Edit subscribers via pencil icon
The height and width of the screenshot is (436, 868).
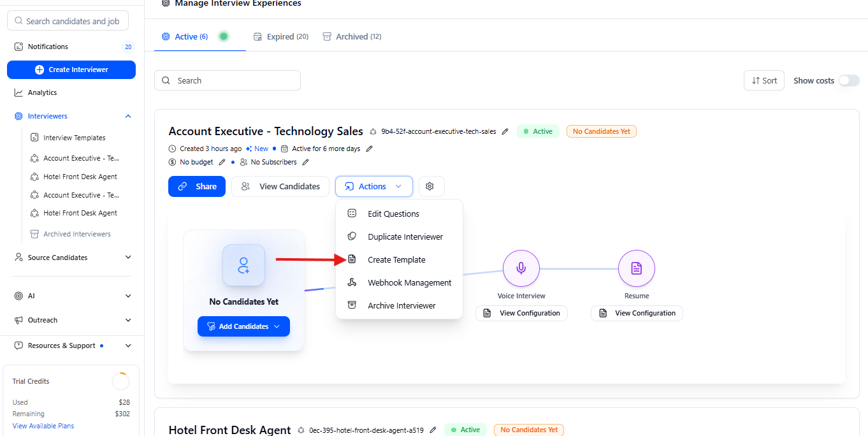pos(305,162)
